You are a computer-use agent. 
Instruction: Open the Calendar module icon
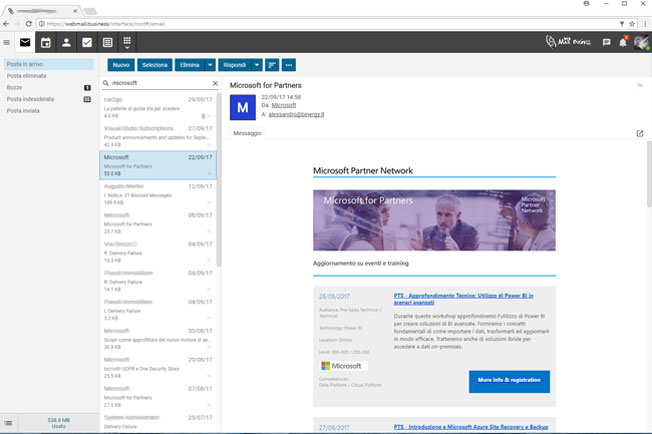coord(46,42)
